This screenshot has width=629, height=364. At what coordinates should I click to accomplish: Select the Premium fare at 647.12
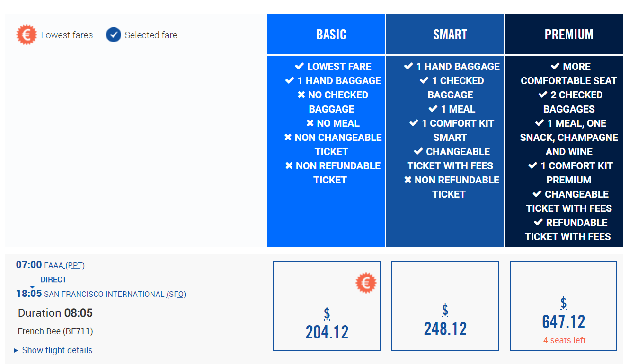tap(563, 306)
